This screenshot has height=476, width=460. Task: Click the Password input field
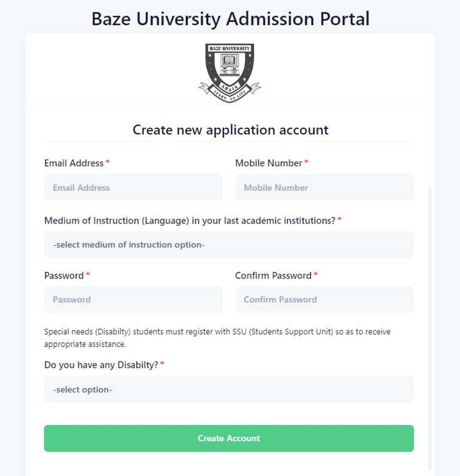(x=133, y=300)
